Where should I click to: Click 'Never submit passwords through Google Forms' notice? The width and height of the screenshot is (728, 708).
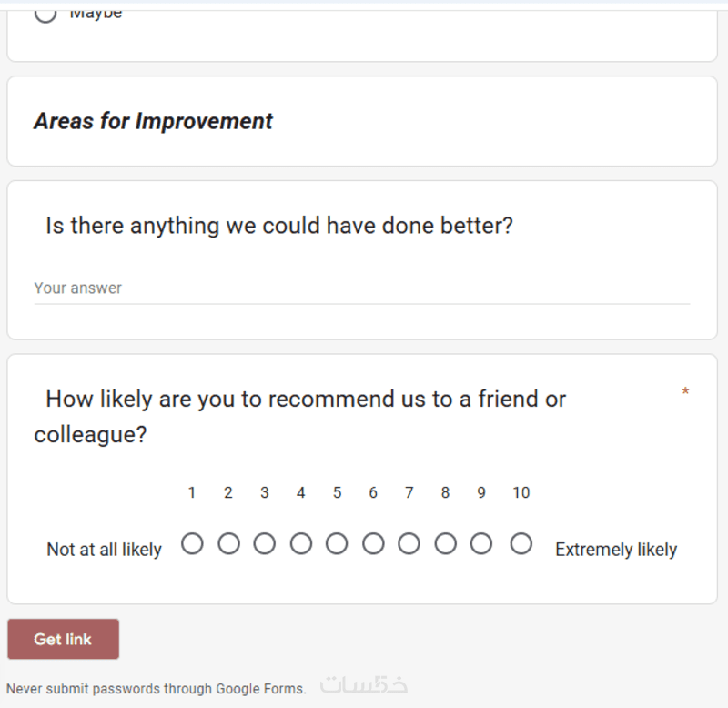156,689
